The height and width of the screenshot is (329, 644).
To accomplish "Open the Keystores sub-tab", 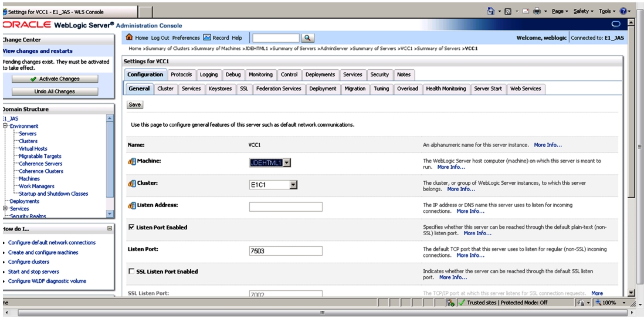I will tap(220, 89).
